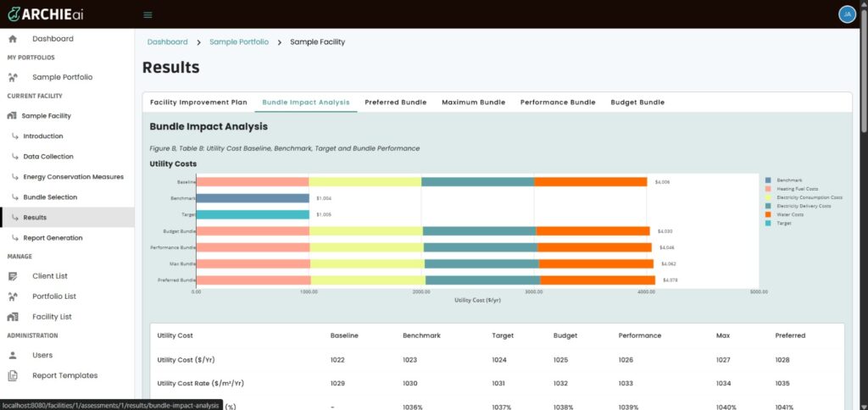Click the hamburger menu icon in header
Image resolution: width=868 pixels, height=410 pixels.
coord(147,14)
